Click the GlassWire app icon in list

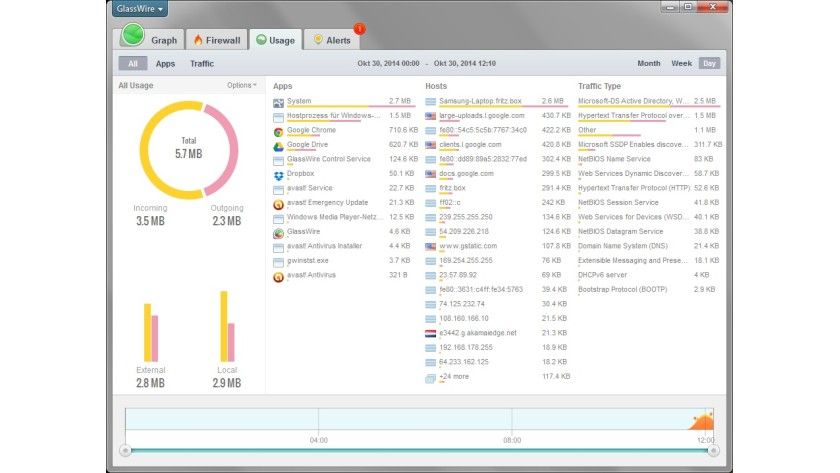coord(279,233)
